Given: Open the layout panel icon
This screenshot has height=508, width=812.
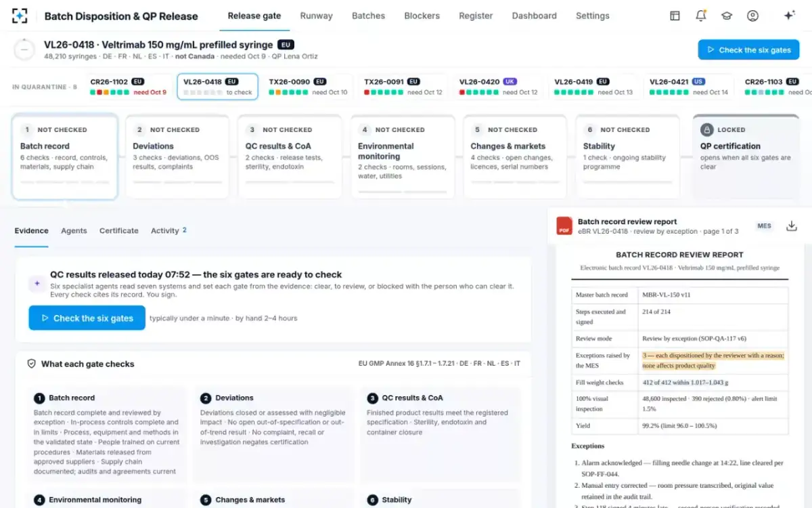Looking at the screenshot, I should 675,16.
